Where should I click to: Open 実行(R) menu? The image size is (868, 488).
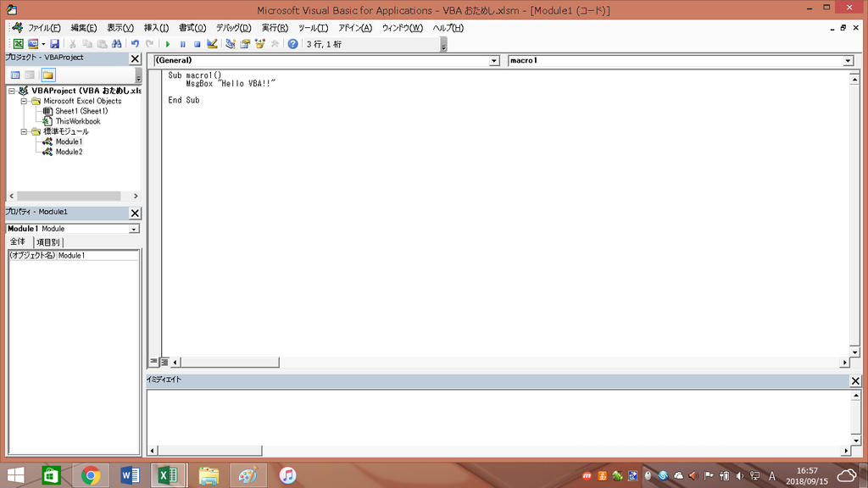point(275,28)
